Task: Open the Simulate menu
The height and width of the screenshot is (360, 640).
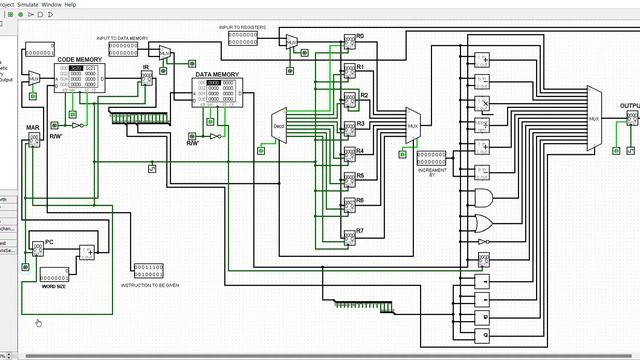Action: tap(28, 4)
